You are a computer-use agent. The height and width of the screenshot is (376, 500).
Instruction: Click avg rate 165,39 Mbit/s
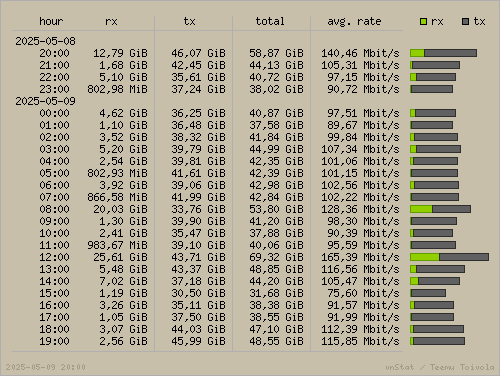pos(360,257)
